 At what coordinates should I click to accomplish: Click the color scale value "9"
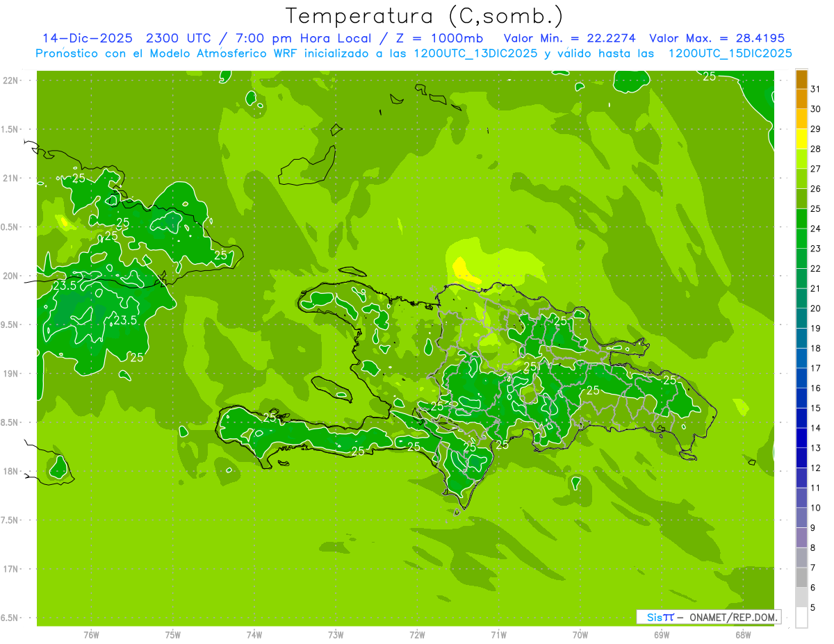pyautogui.click(x=813, y=528)
